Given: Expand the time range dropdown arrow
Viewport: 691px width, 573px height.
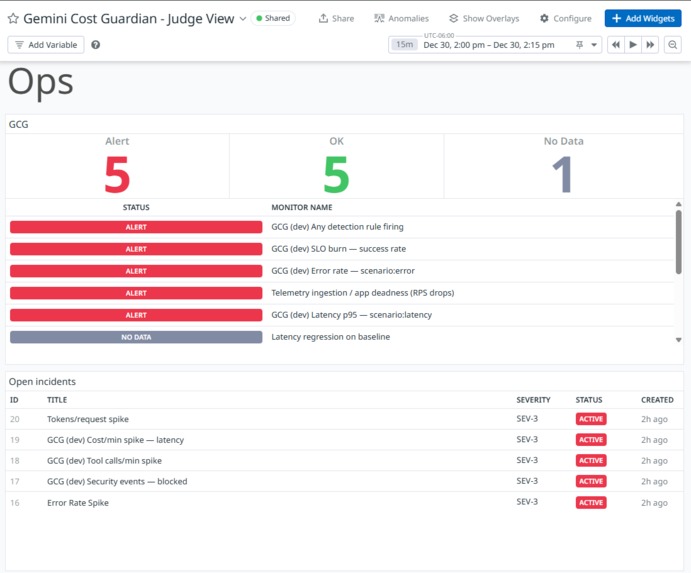Looking at the screenshot, I should click(x=594, y=45).
